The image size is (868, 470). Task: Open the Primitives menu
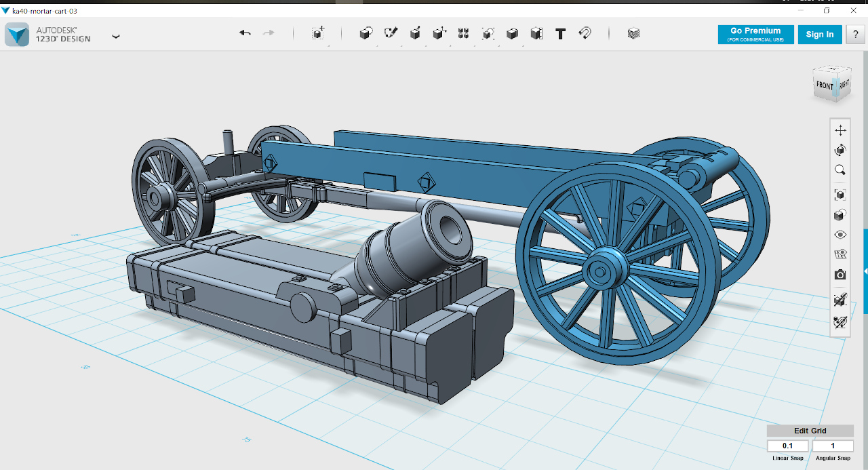tap(366, 33)
